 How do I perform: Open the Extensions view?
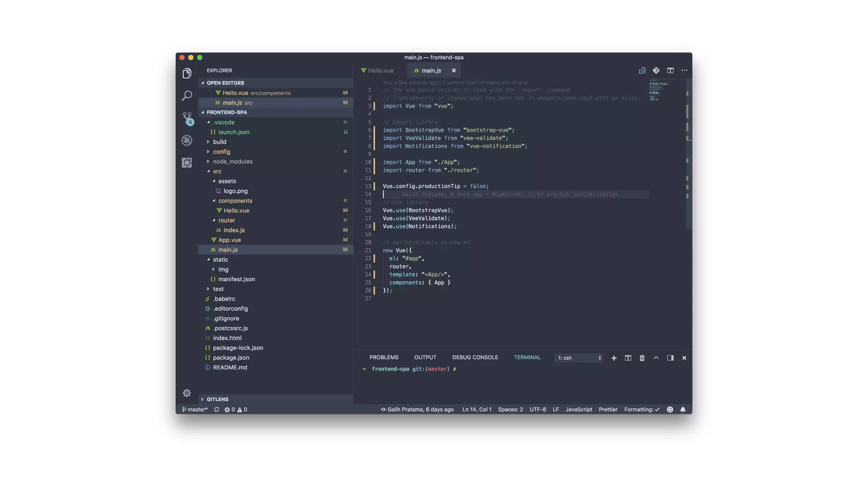[x=187, y=163]
